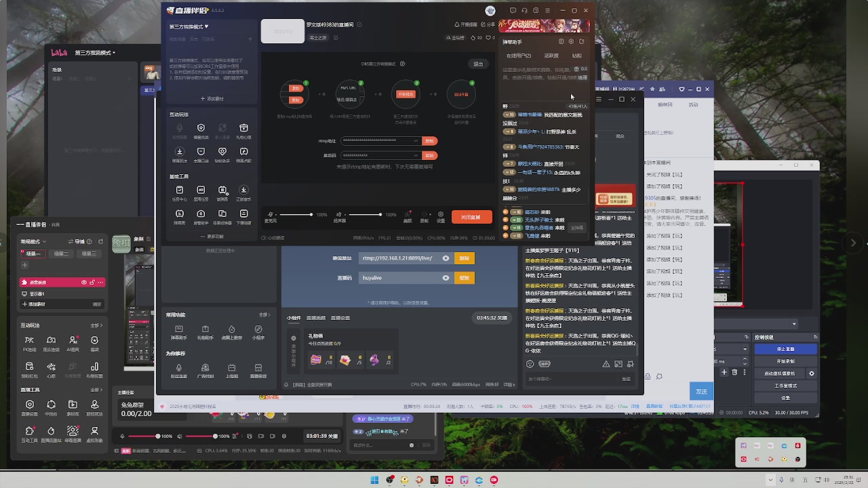Mute the speaker in Douyin 直播伴侣

pos(179,436)
